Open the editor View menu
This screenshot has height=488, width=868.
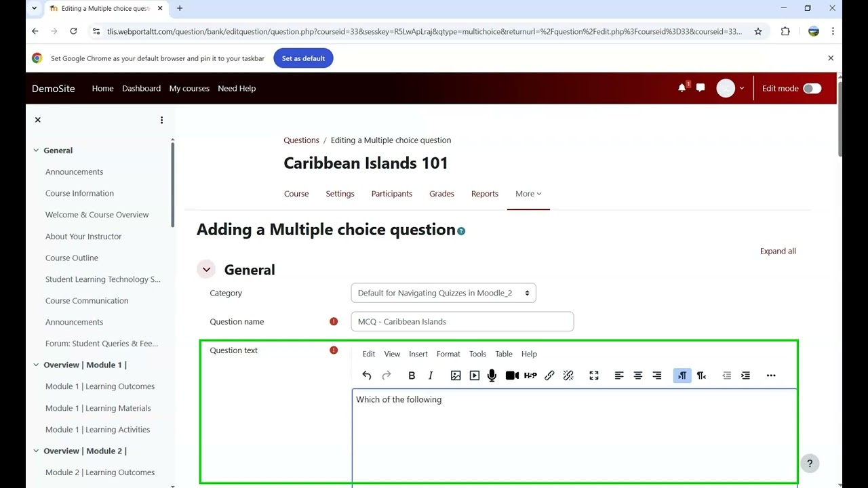(392, 354)
